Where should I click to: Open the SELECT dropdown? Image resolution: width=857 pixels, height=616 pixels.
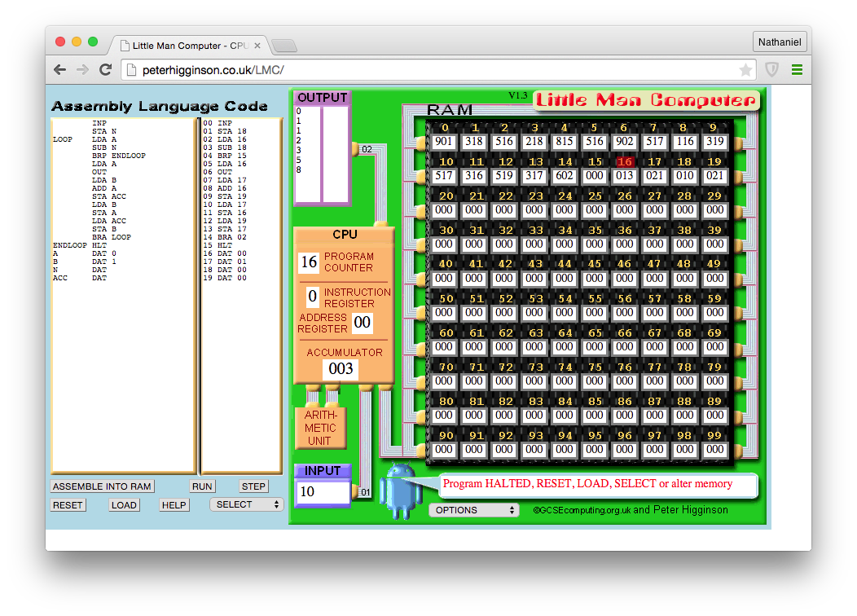[x=246, y=504]
